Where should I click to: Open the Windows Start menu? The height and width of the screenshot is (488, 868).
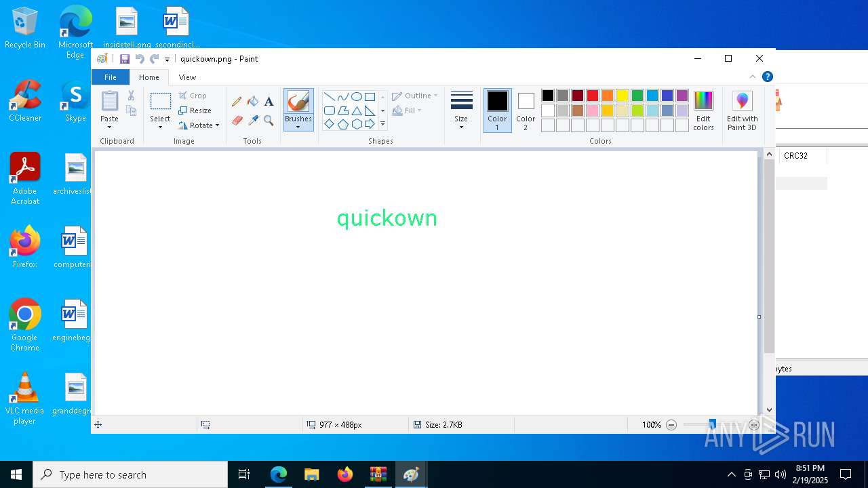pos(16,474)
